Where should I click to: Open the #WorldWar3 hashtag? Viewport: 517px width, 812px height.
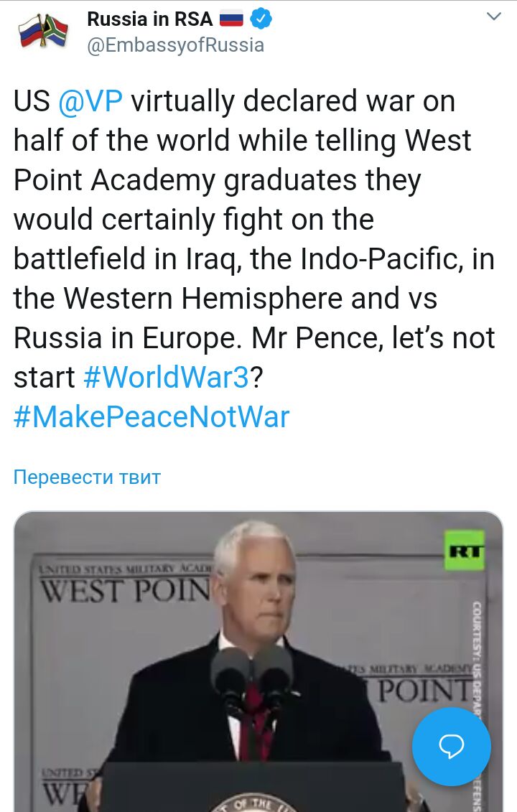[166, 377]
